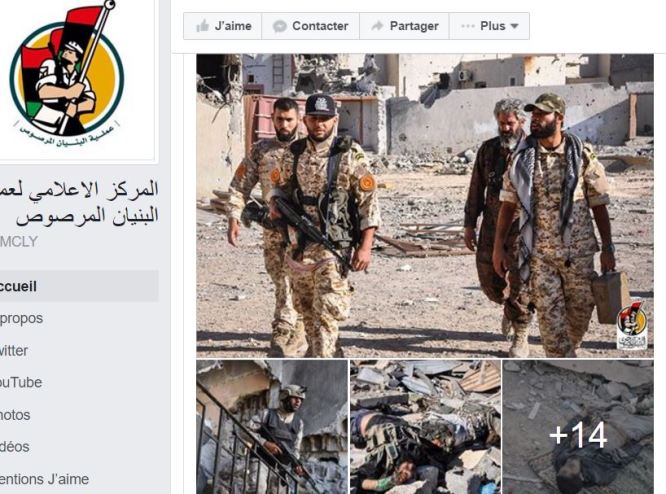Click the J'aime thumbs-up icon
This screenshot has height=494, width=666.
point(202,26)
